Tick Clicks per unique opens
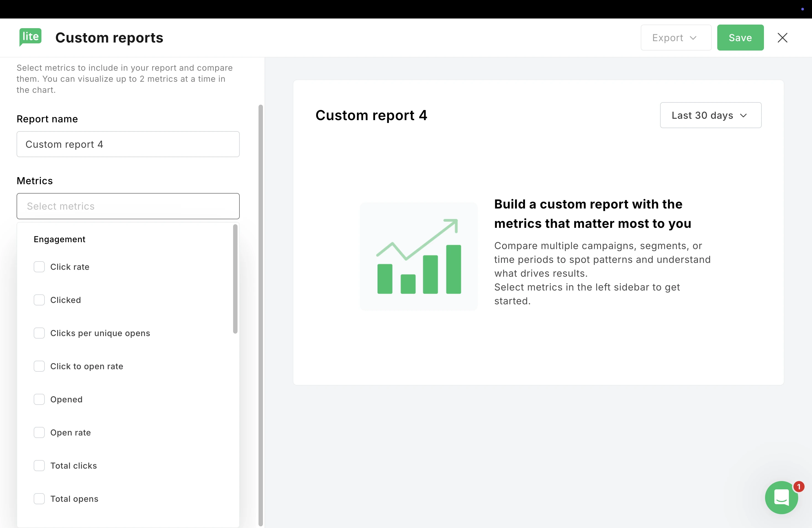Viewport: 812px width, 528px height. click(x=39, y=333)
